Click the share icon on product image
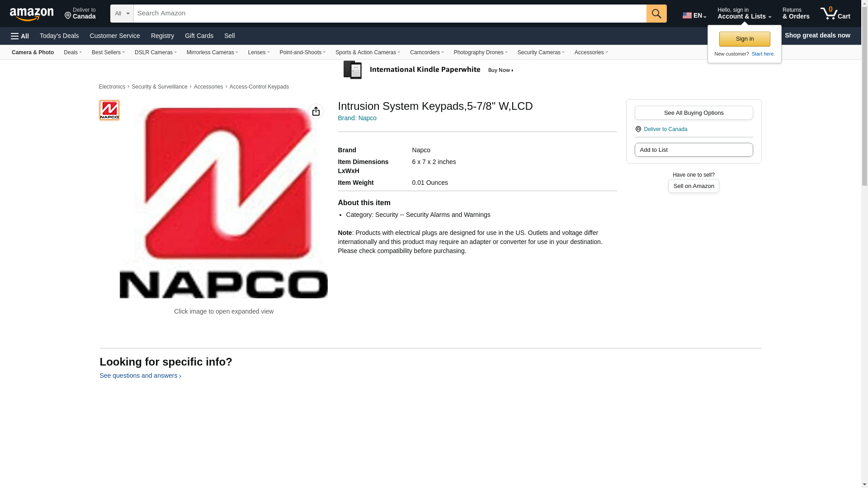The width and height of the screenshot is (868, 488). tap(316, 111)
